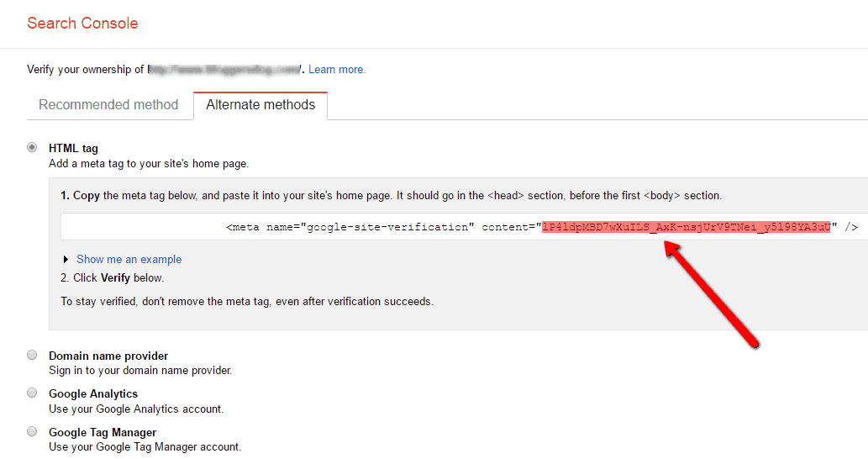
Task: Click the Search Console logo title
Action: pyautogui.click(x=82, y=24)
